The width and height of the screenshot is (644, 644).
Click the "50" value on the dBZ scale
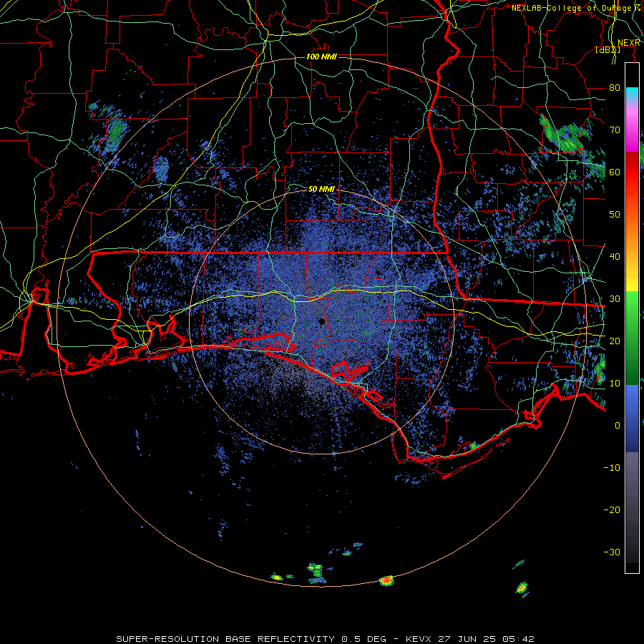click(x=615, y=215)
